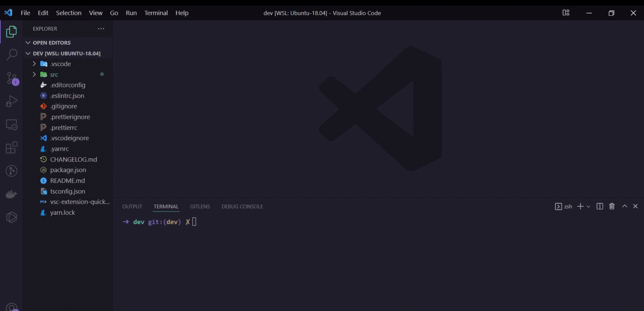Maximize the panel with the chevron up control

pos(624,206)
